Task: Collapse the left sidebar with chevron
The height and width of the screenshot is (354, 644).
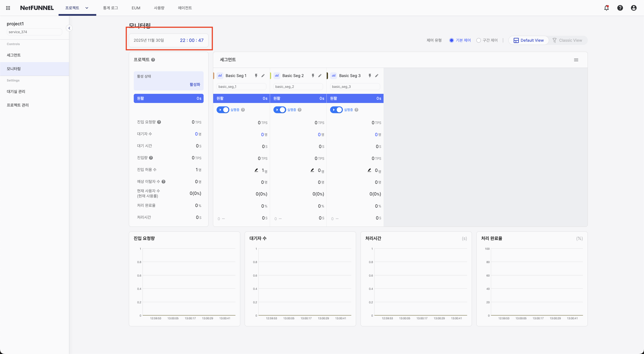Action: click(x=69, y=28)
